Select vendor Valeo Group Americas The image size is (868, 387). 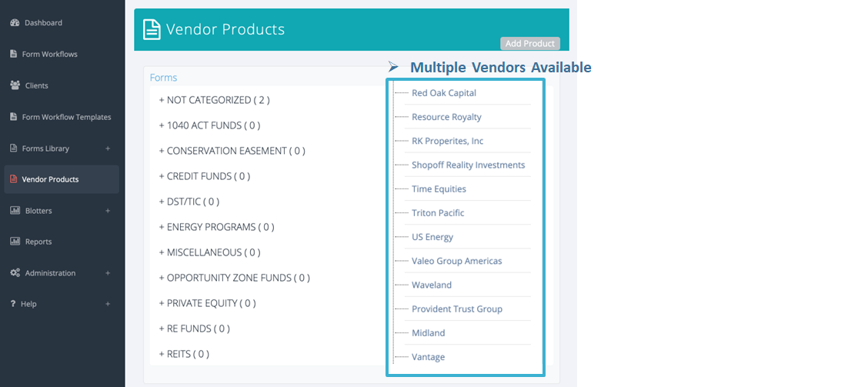point(456,261)
